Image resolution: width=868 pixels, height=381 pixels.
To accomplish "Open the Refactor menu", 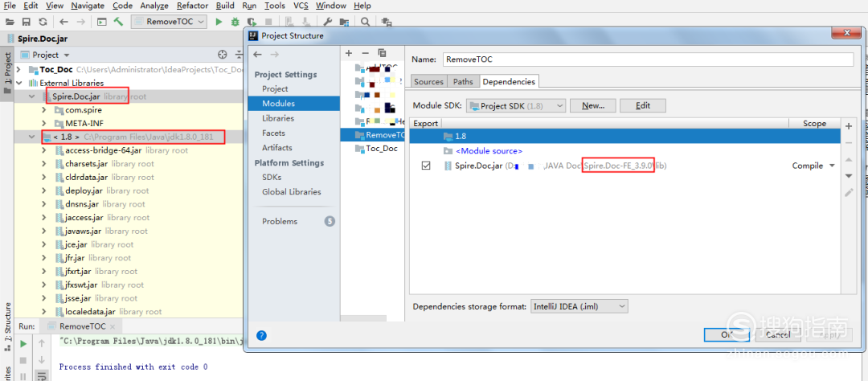I will (193, 6).
